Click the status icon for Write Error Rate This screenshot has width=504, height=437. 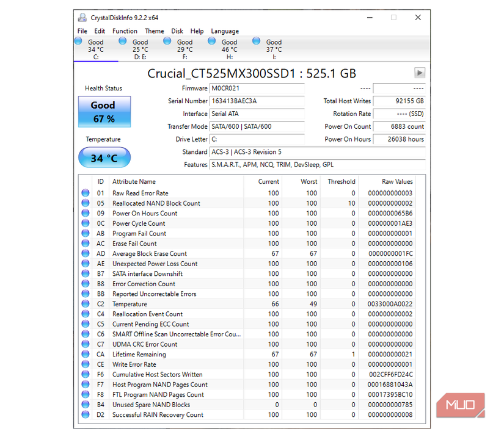tap(86, 364)
